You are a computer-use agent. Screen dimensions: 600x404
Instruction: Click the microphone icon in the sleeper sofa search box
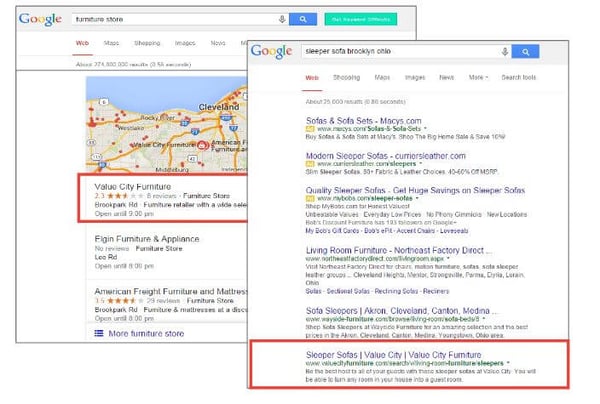click(505, 51)
